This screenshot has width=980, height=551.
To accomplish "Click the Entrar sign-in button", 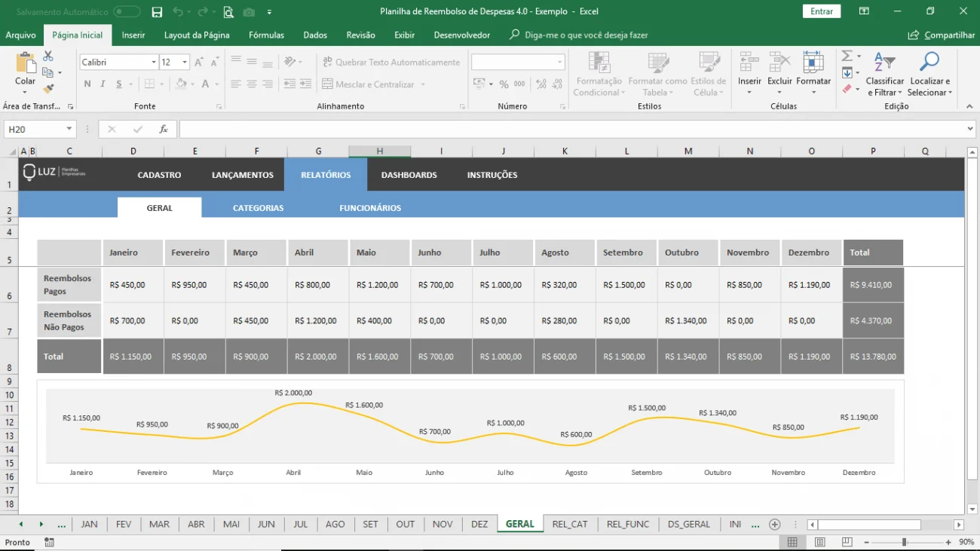I will pyautogui.click(x=822, y=11).
